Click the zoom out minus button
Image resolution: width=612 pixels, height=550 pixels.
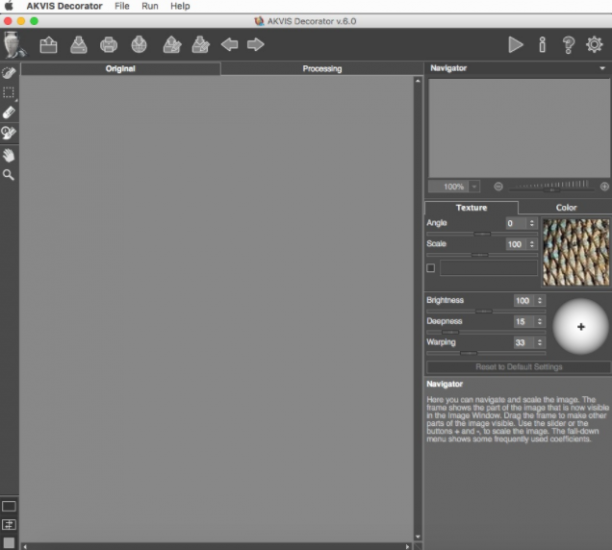[498, 187]
